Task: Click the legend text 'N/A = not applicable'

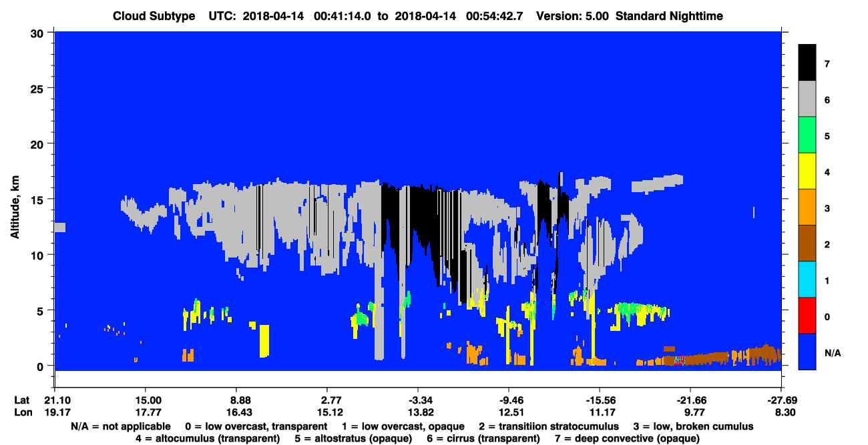Action: [122, 426]
